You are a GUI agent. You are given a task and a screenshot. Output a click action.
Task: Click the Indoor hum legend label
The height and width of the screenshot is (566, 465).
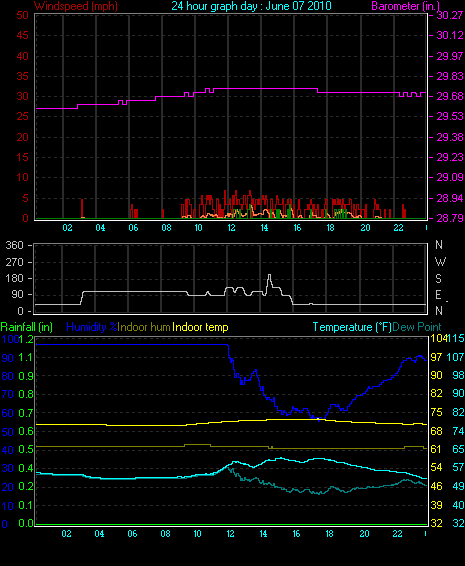144,327
